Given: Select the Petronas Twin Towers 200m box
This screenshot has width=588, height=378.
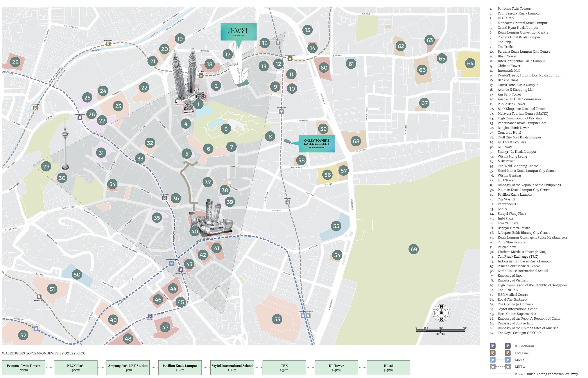Looking at the screenshot, I should (x=24, y=368).
